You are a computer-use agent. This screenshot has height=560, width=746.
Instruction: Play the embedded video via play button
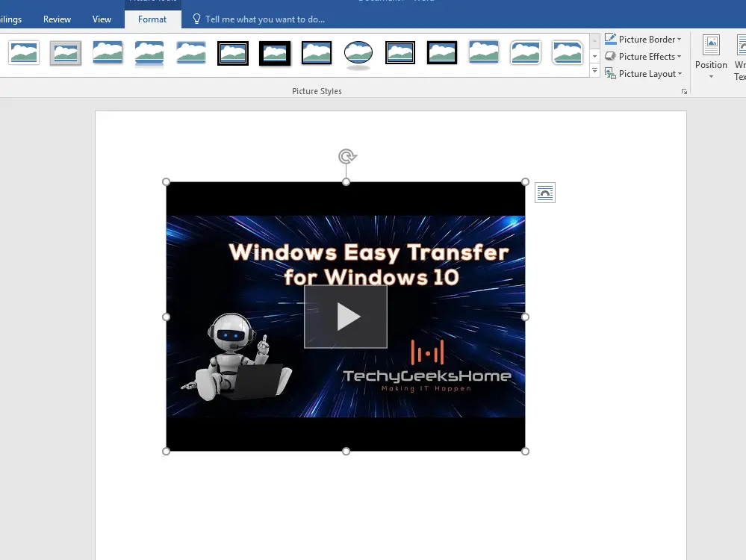(x=346, y=317)
